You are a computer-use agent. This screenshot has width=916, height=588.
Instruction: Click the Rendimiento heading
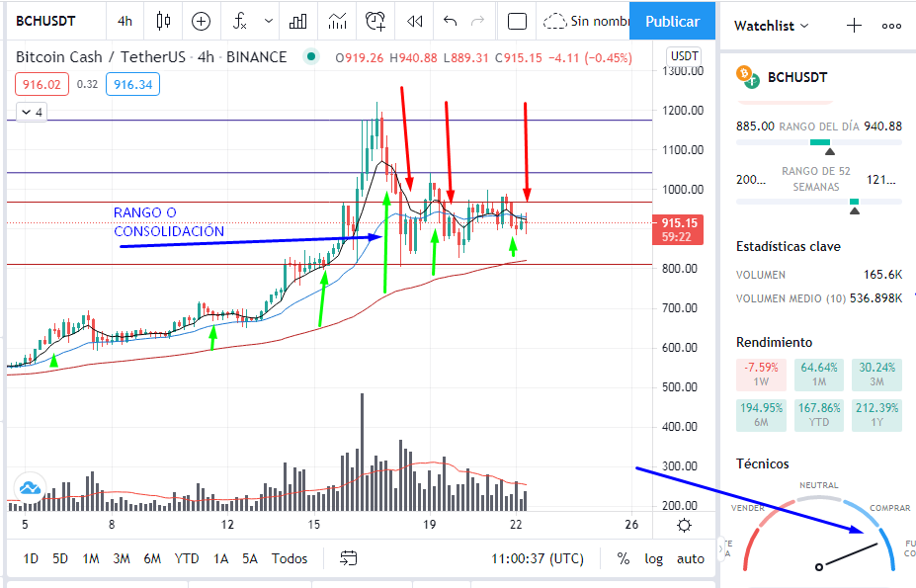(774, 342)
